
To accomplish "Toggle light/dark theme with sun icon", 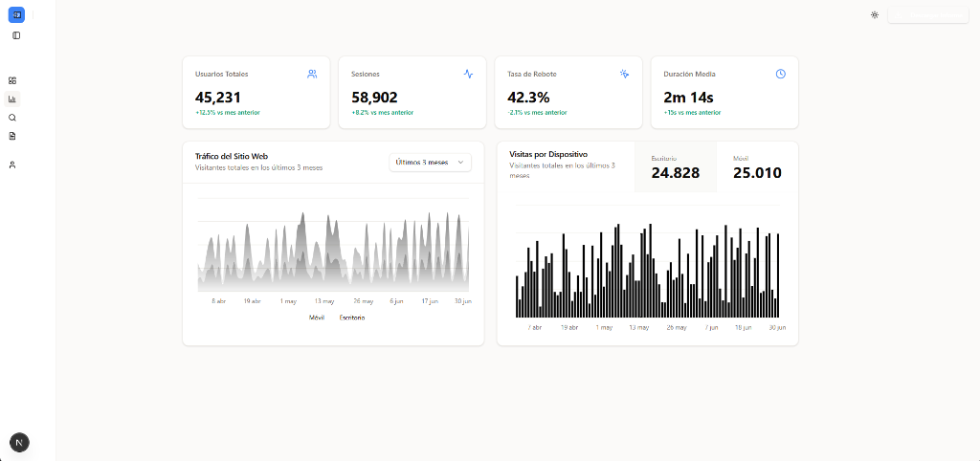I will coord(874,14).
